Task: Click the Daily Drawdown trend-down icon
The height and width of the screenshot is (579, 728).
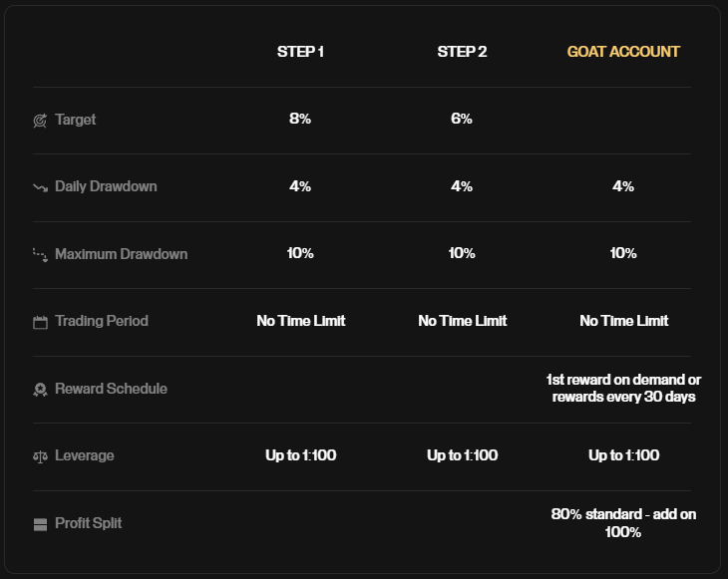Action: point(41,188)
